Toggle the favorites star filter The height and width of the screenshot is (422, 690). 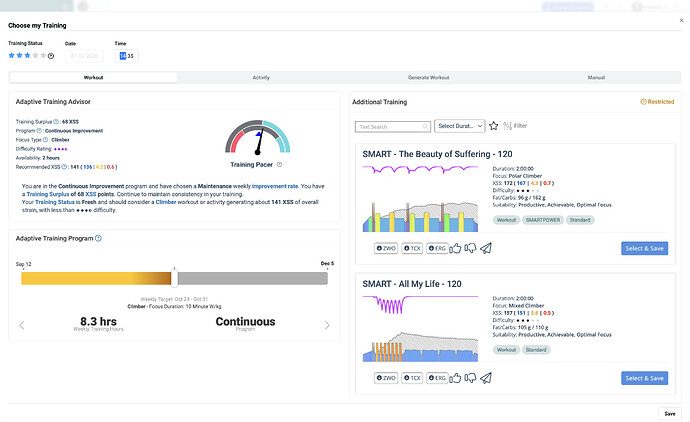494,126
